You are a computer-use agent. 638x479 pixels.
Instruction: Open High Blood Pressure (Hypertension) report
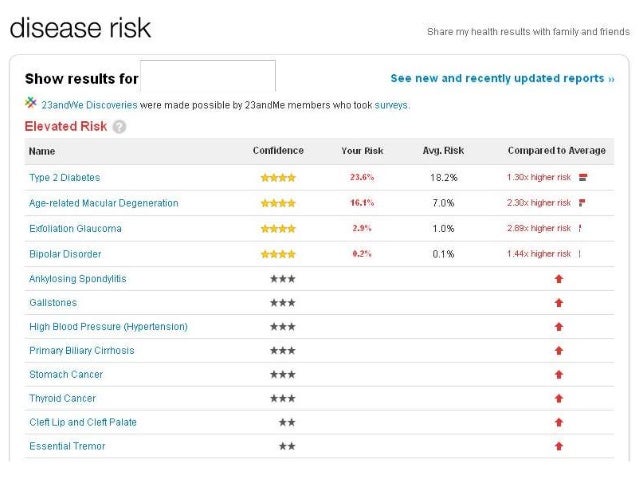pos(108,327)
